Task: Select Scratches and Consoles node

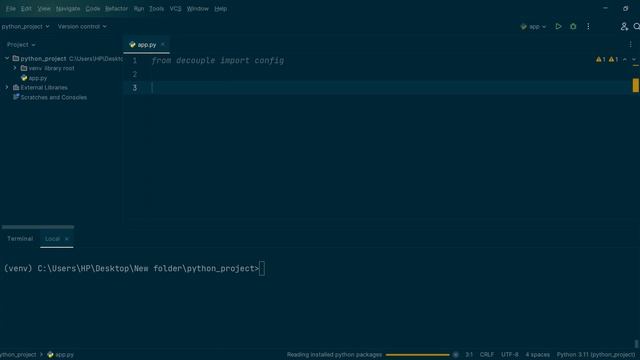Action: point(53,97)
